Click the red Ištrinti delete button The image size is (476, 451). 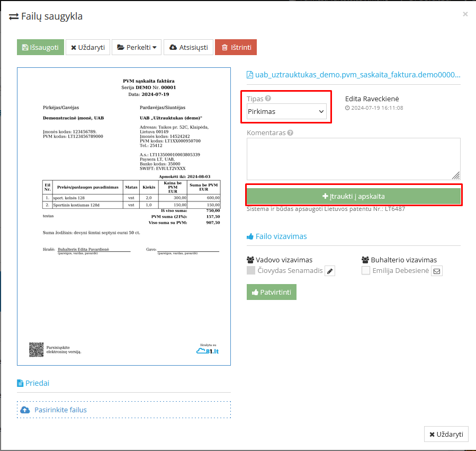click(236, 47)
